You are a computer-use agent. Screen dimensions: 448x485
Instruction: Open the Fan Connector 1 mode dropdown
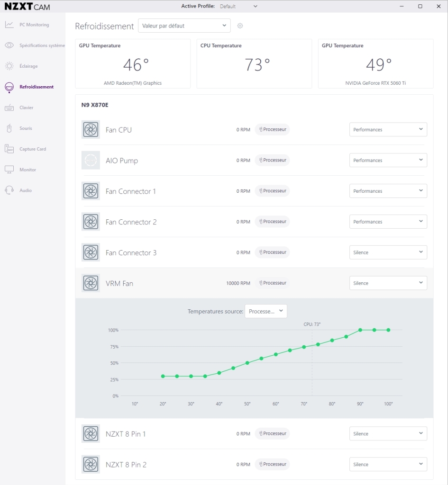pyautogui.click(x=388, y=191)
